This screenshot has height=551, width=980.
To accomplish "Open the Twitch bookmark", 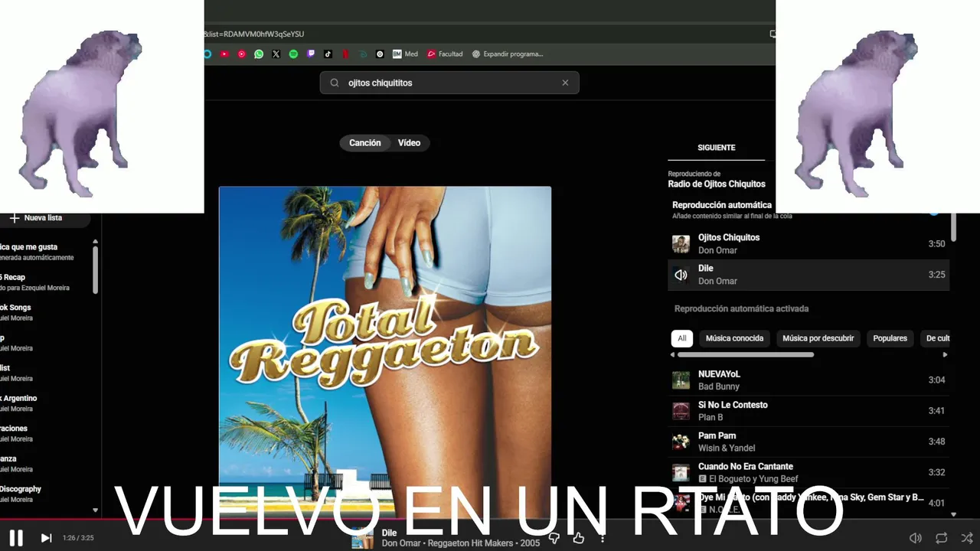I will coord(311,54).
